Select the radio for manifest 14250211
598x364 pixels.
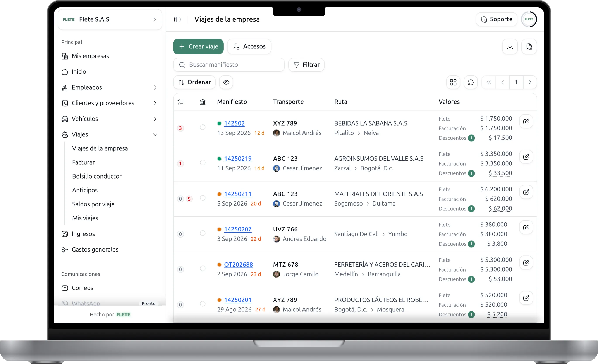(x=203, y=198)
